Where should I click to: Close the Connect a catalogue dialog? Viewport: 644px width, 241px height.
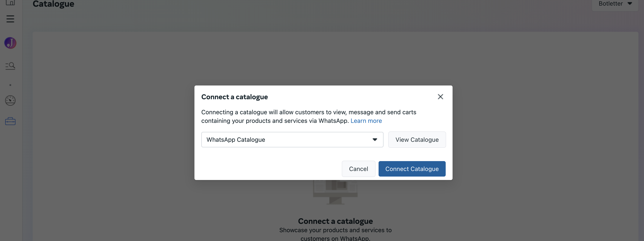click(440, 97)
